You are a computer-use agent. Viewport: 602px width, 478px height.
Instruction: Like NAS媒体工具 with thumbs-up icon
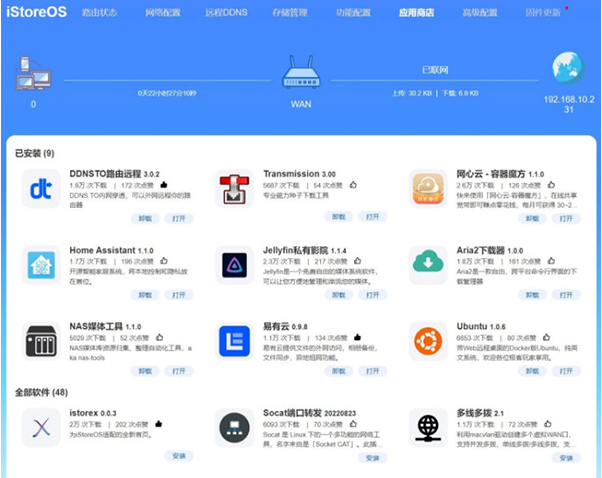[x=159, y=337]
